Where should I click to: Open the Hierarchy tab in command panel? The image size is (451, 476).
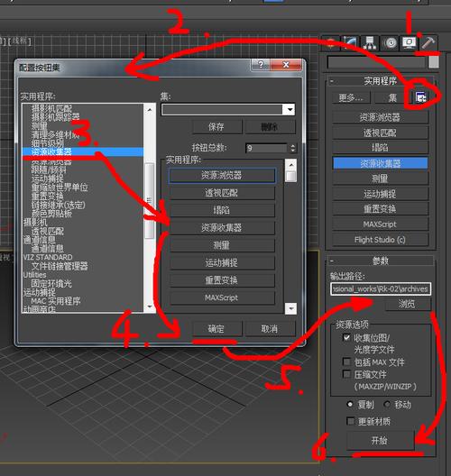[x=370, y=42]
